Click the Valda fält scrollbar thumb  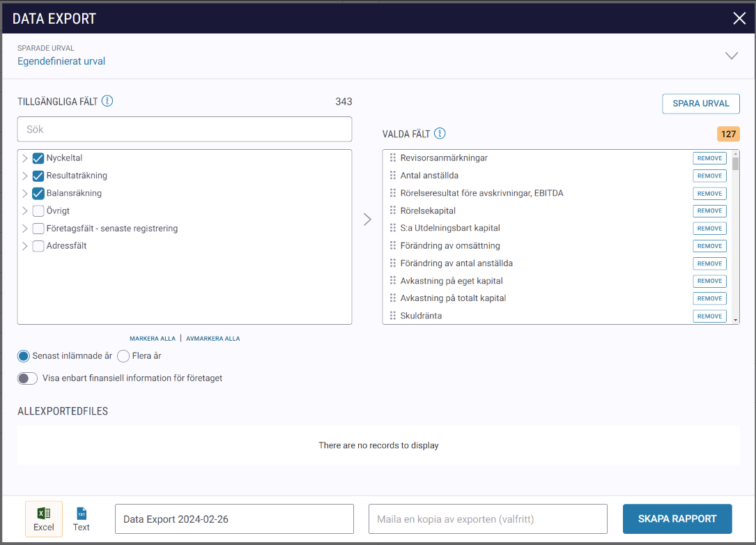735,164
